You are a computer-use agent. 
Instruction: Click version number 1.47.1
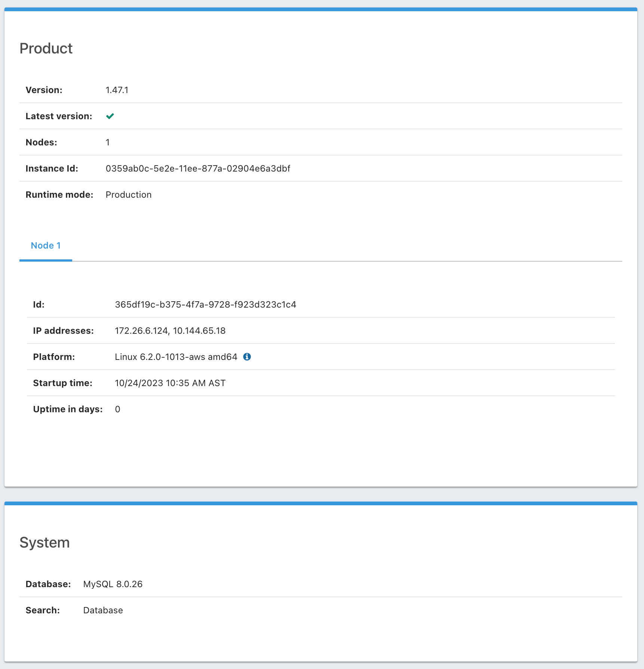pos(117,90)
